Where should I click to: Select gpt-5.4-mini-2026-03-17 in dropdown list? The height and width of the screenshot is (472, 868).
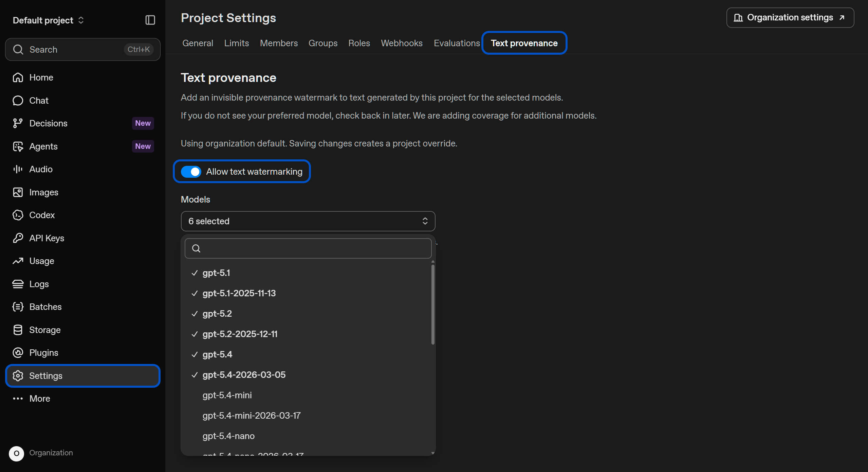(308, 416)
